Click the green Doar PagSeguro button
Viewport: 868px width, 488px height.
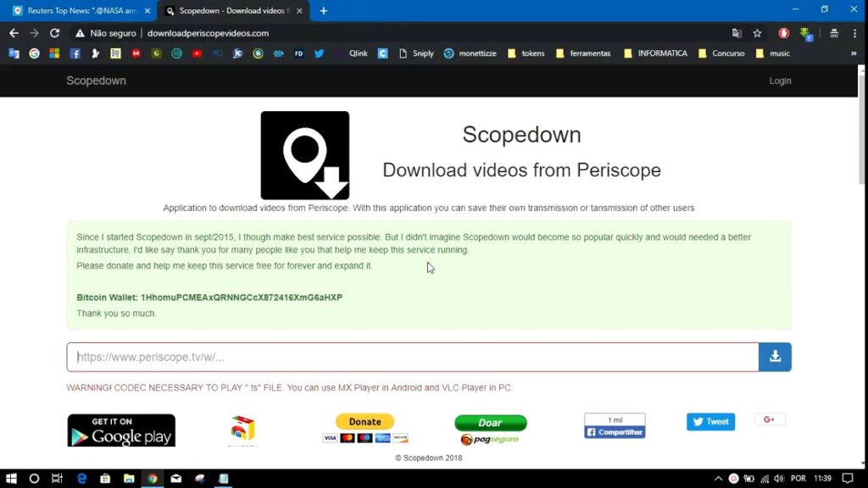click(x=491, y=423)
